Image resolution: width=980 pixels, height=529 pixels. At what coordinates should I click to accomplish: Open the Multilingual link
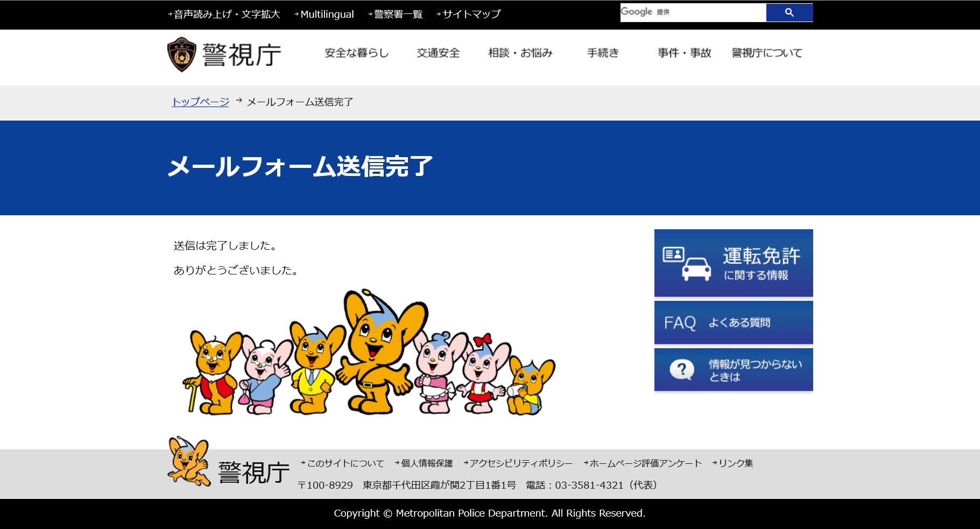point(327,15)
